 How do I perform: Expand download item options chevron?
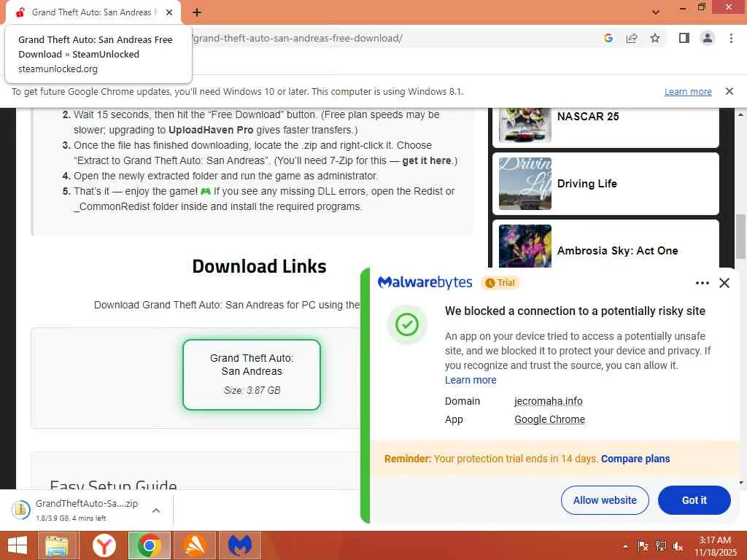[156, 510]
